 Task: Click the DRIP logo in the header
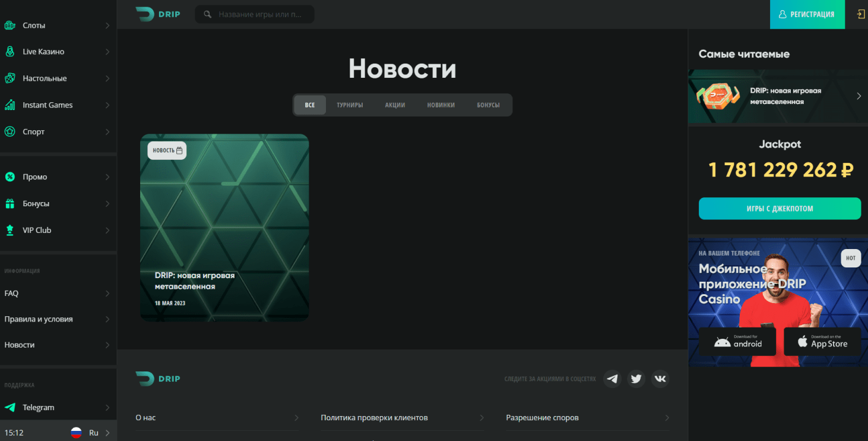tap(158, 14)
